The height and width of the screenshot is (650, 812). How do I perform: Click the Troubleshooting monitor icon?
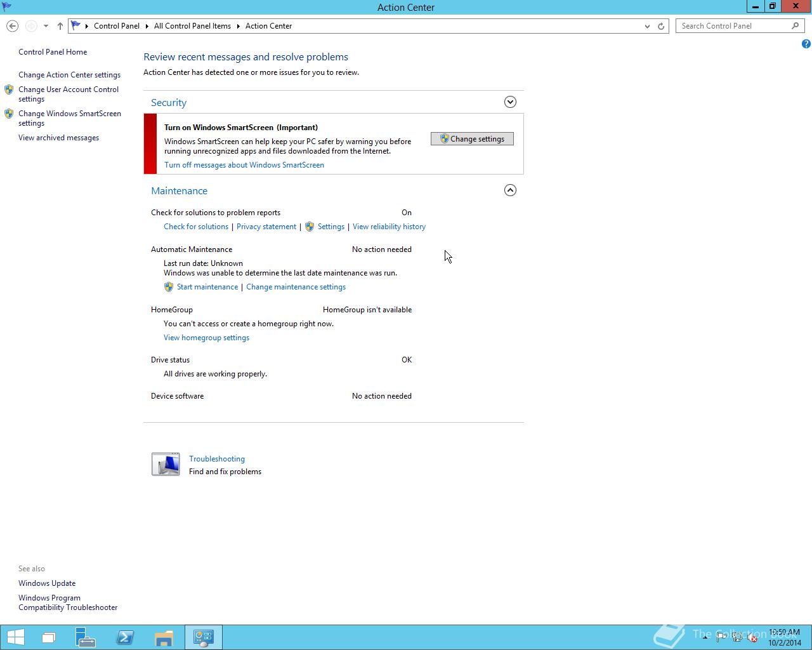coord(166,464)
